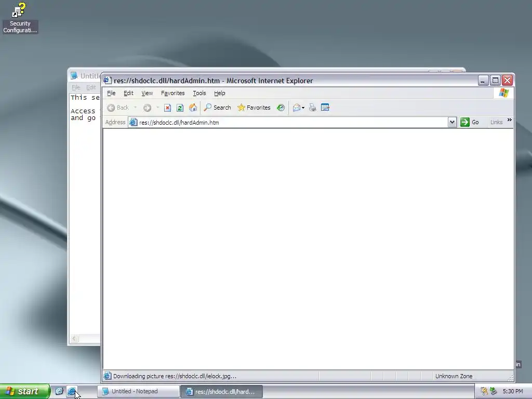Image resolution: width=532 pixels, height=399 pixels.
Task: Click Notepad's horizontal scrollbar left arrow
Action: [74, 338]
